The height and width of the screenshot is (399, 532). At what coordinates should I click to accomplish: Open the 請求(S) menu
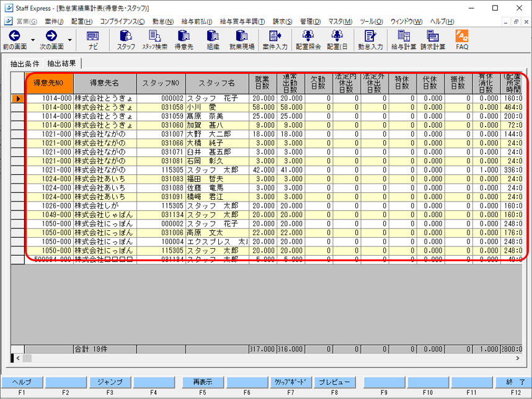(282, 21)
